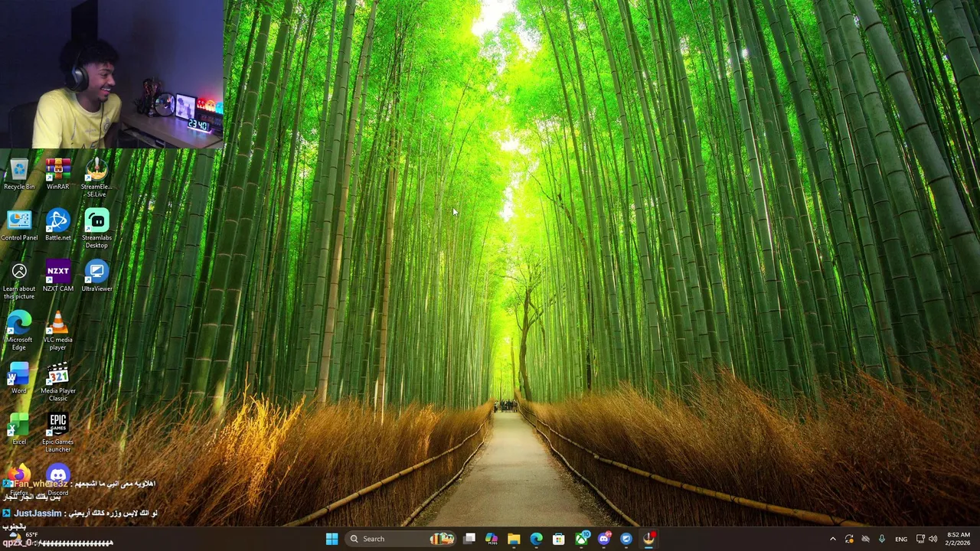The image size is (980, 551).
Task: Select the NZXT CAM desktop shortcut
Action: [x=57, y=277]
